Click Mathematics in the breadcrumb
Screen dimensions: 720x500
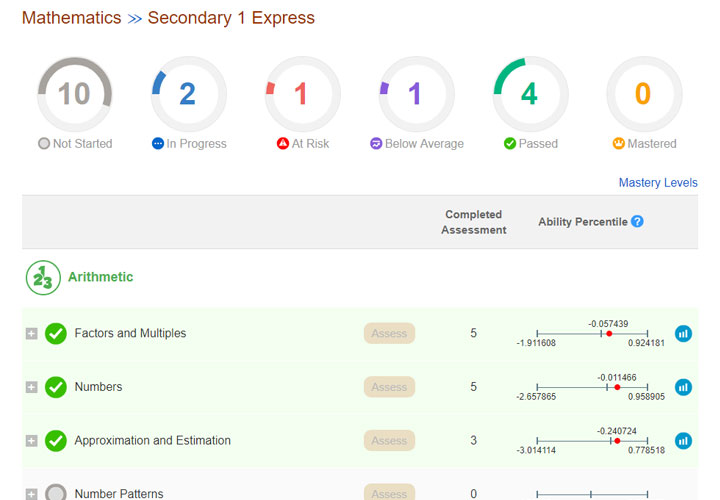point(71,18)
